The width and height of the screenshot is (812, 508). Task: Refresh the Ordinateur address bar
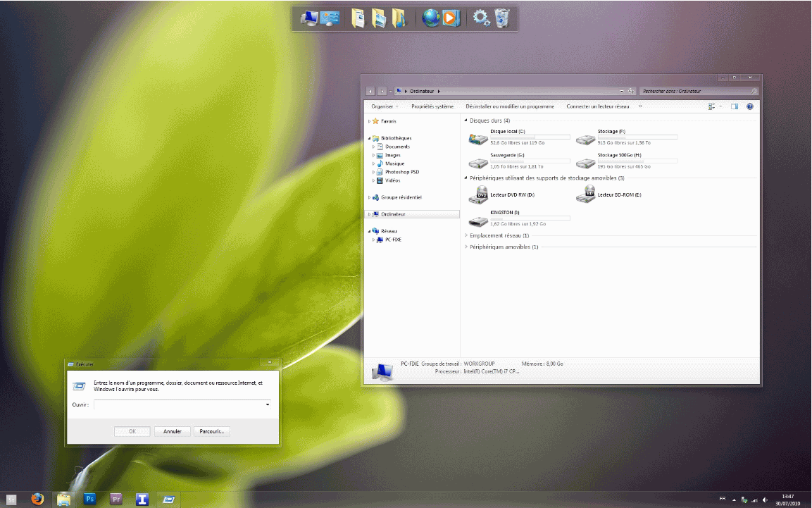tap(631, 91)
